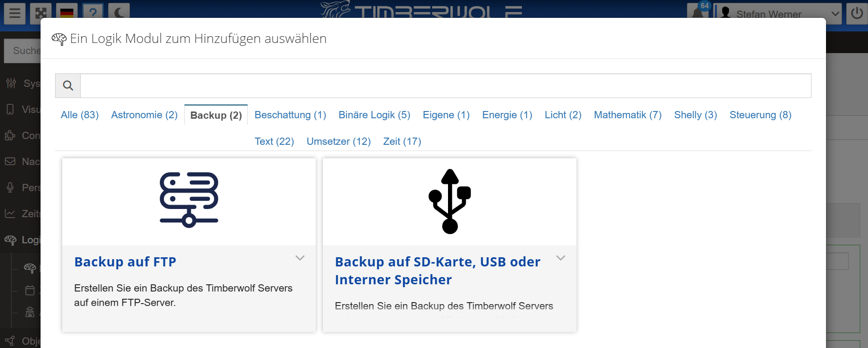868x348 pixels.
Task: Open the Stefan Werner user dropdown
Action: pyautogui.click(x=778, y=14)
